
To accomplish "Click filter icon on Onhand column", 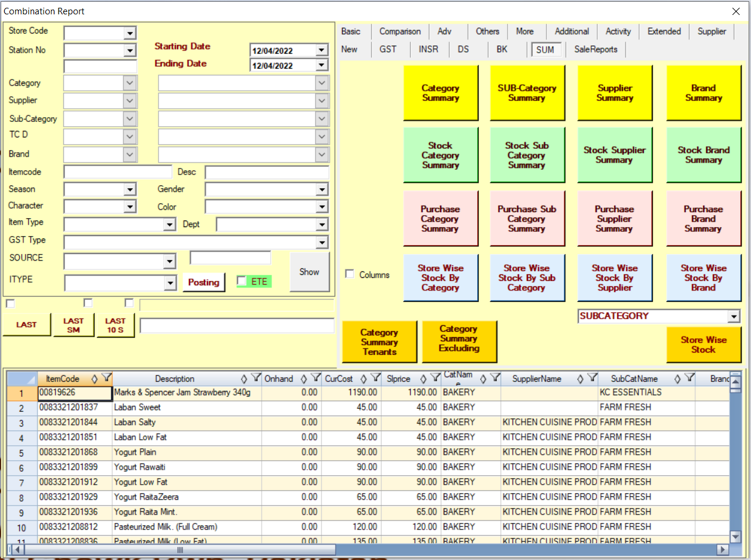I will point(315,378).
